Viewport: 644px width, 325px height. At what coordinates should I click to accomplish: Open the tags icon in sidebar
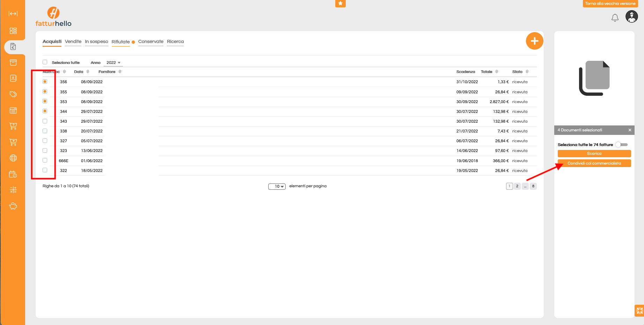[x=13, y=94]
